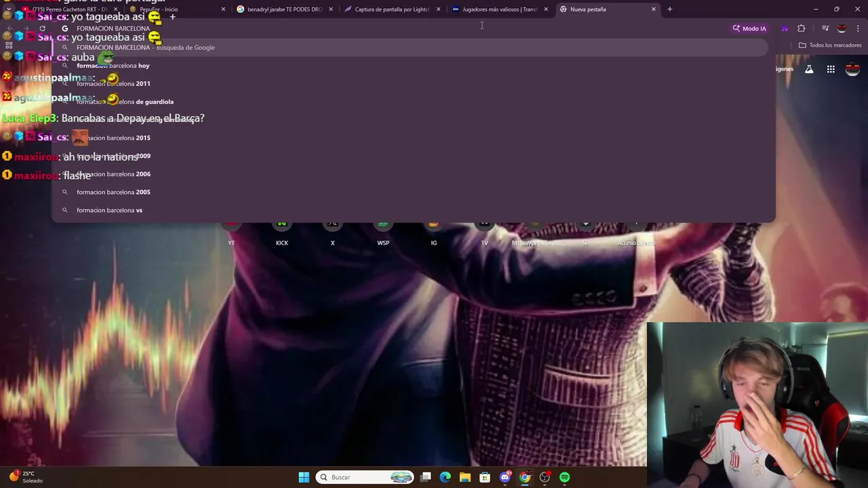The height and width of the screenshot is (488, 868).
Task: Open OBS Studio from the taskbar
Action: [x=545, y=477]
